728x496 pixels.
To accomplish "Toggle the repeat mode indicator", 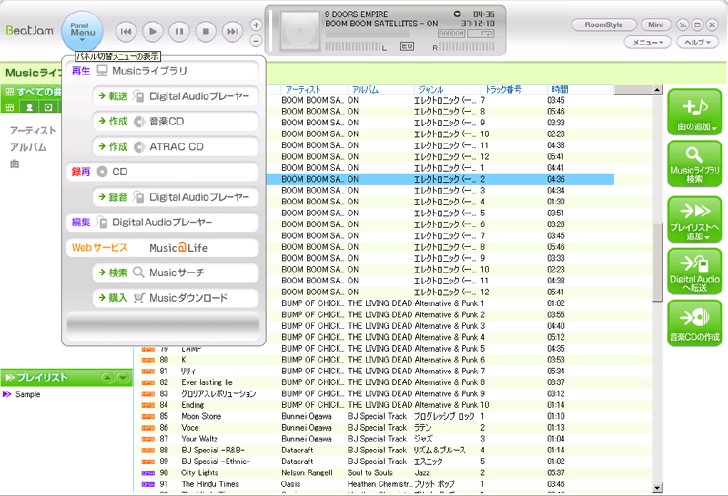I will tap(481, 33).
